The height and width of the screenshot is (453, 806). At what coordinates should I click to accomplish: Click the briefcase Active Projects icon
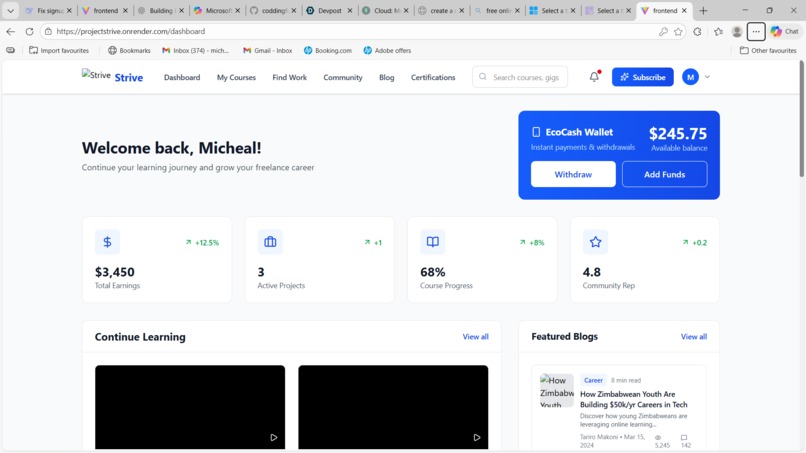(x=270, y=242)
